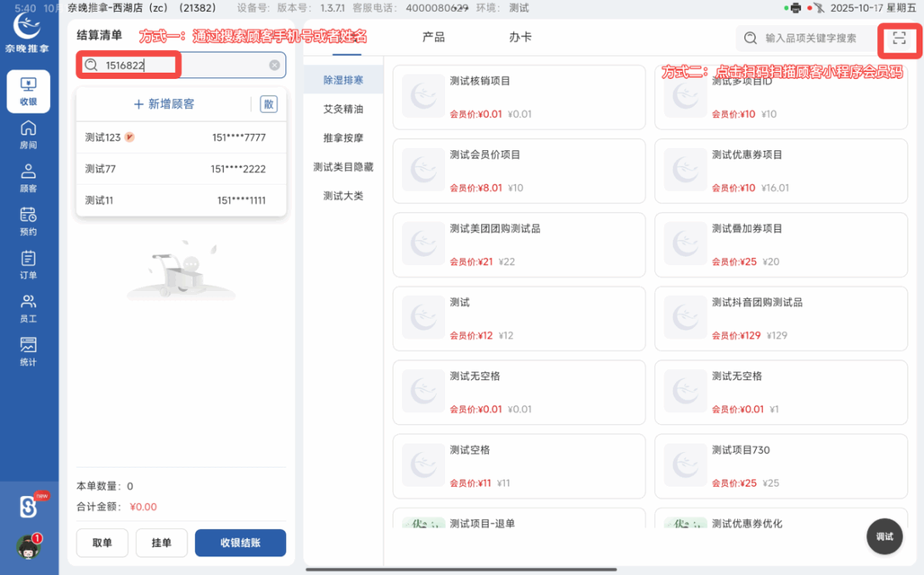
Task: Toggle the 散 walk-in customer option
Action: click(267, 103)
